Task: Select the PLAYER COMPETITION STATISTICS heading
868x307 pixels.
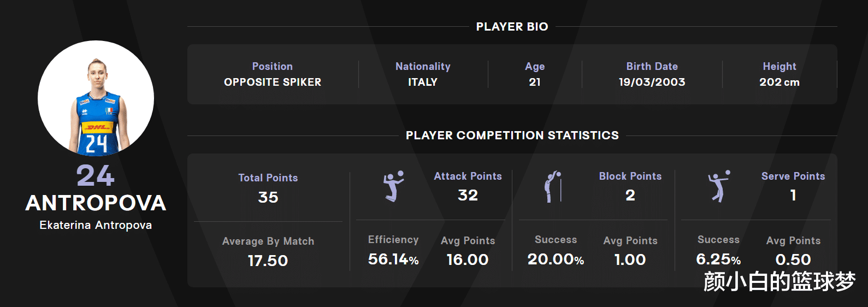Action: (512, 135)
